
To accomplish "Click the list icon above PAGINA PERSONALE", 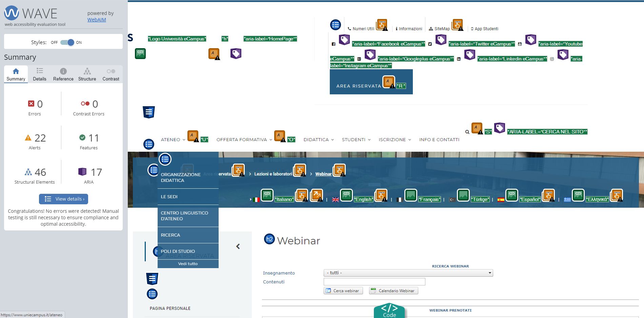I will (x=152, y=294).
